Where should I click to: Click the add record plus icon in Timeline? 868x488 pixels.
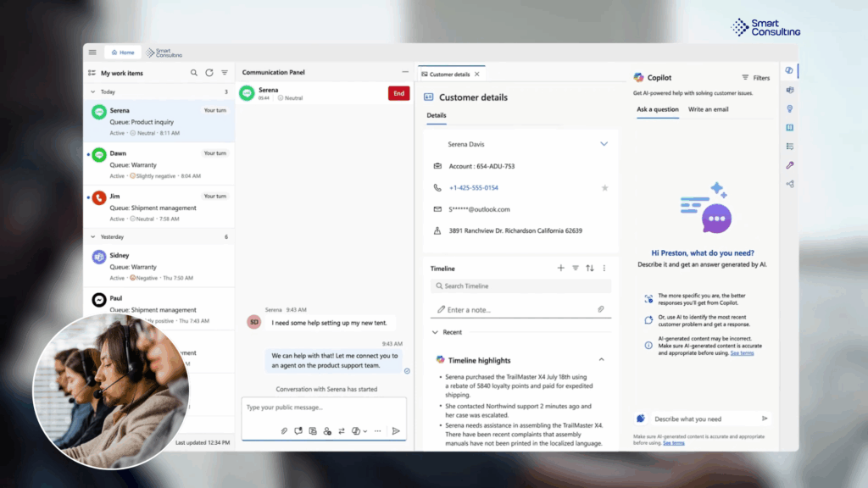[560, 268]
